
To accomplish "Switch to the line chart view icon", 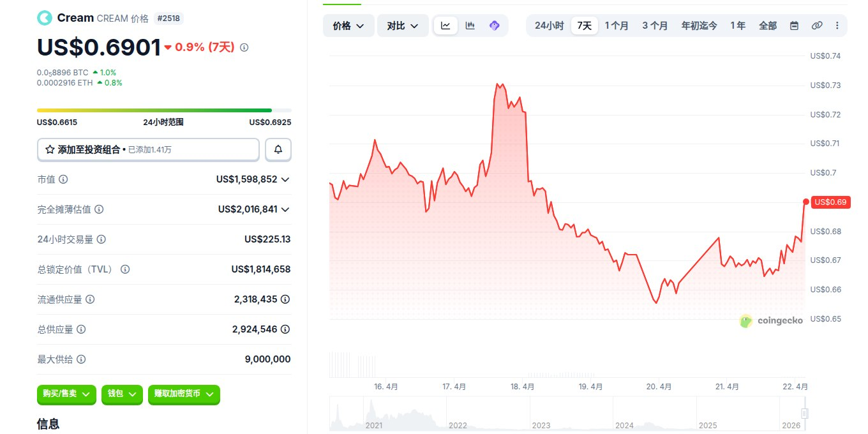I will pyautogui.click(x=445, y=26).
